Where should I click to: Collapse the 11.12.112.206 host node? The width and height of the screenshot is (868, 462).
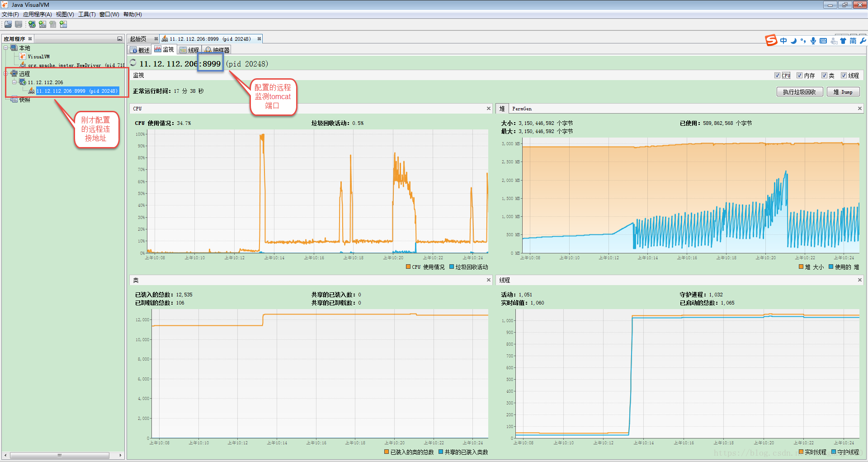pos(14,82)
